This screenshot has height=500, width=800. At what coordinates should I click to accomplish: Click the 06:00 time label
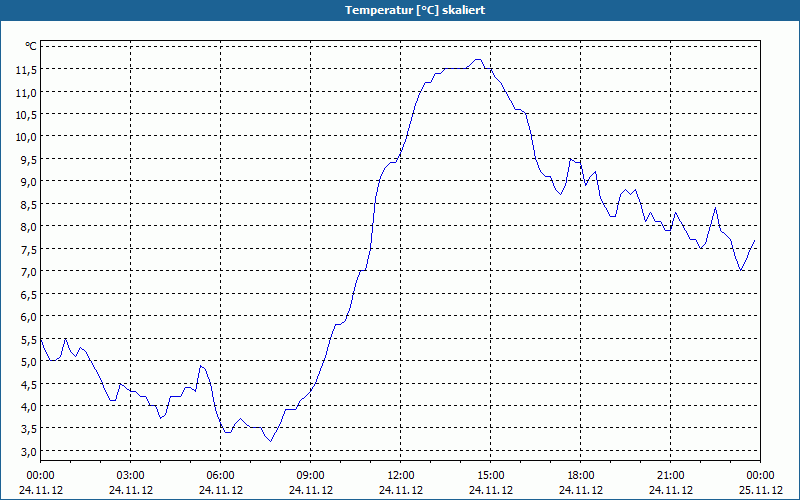pos(220,476)
